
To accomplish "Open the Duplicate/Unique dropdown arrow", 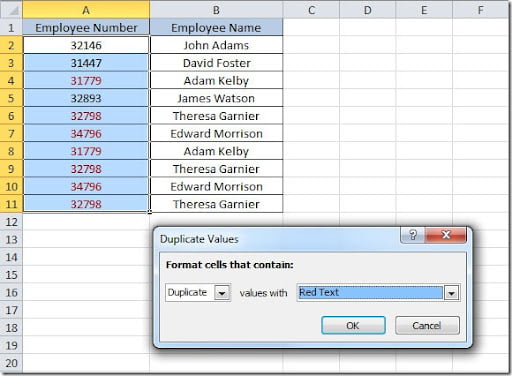I will [222, 293].
